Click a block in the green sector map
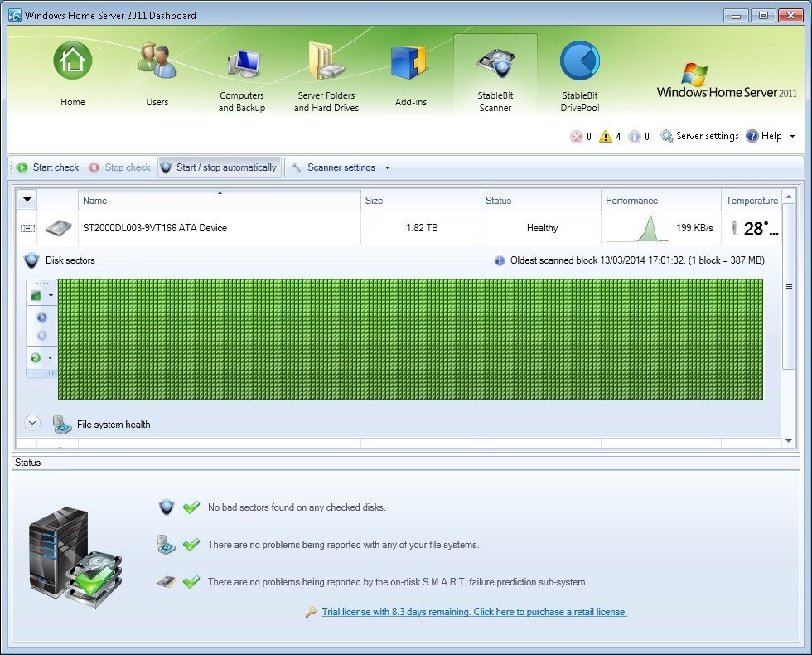This screenshot has height=655, width=812. click(x=410, y=339)
